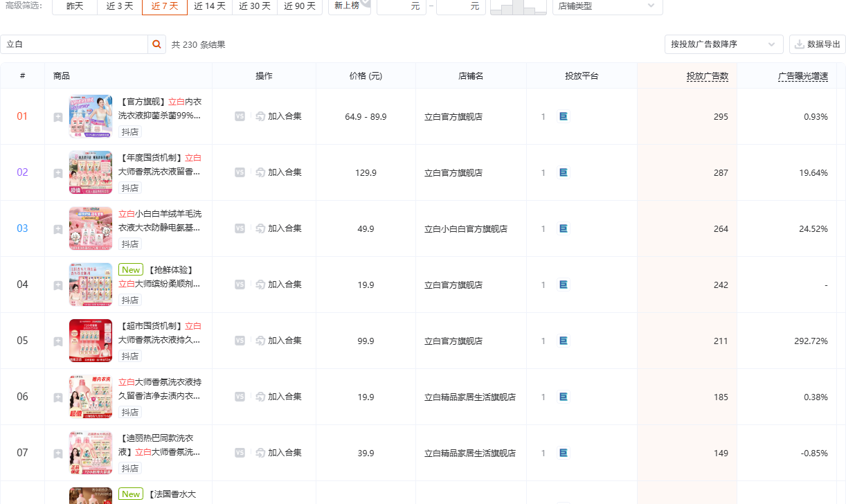
Task: Focus the search field containing 立白
Action: point(74,44)
